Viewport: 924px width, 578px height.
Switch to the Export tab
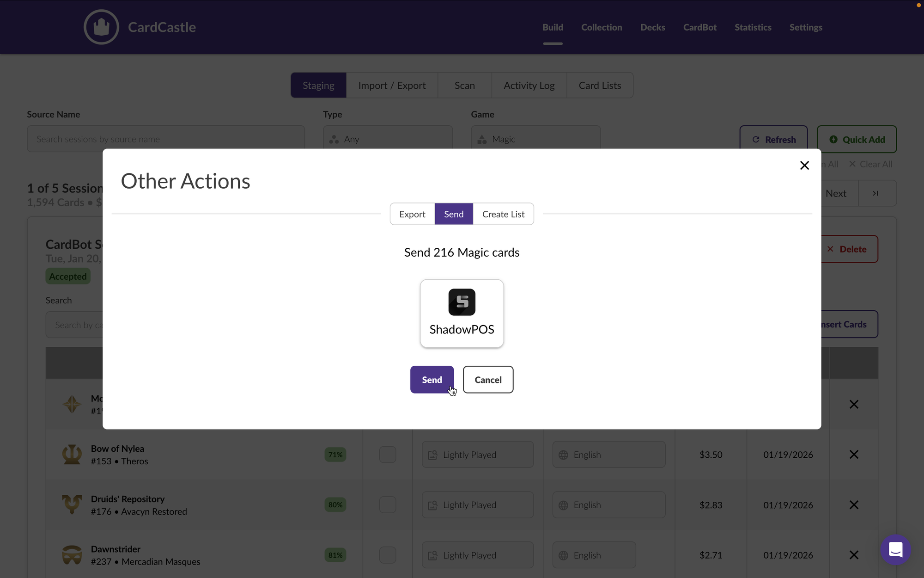point(412,214)
